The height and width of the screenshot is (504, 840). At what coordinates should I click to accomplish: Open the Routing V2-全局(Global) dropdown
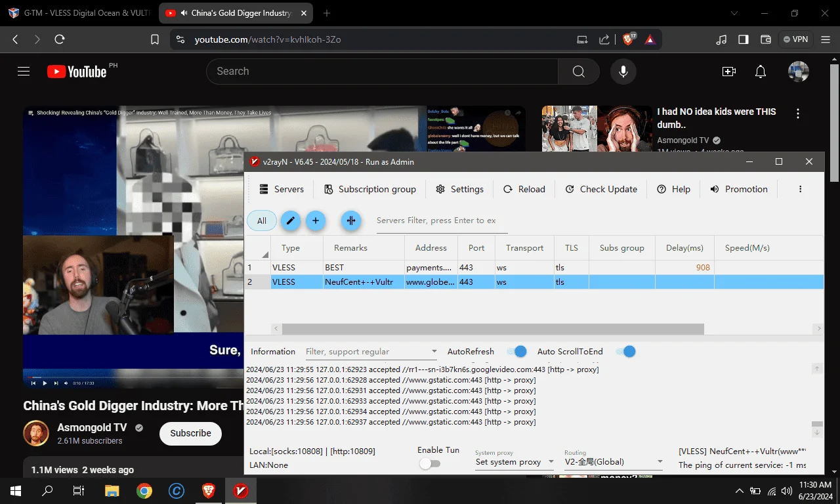614,461
